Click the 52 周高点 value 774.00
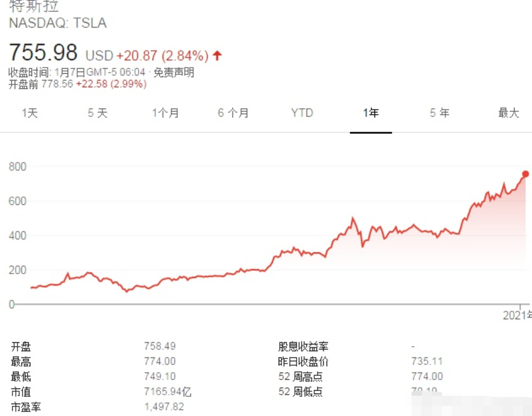 pyautogui.click(x=427, y=377)
